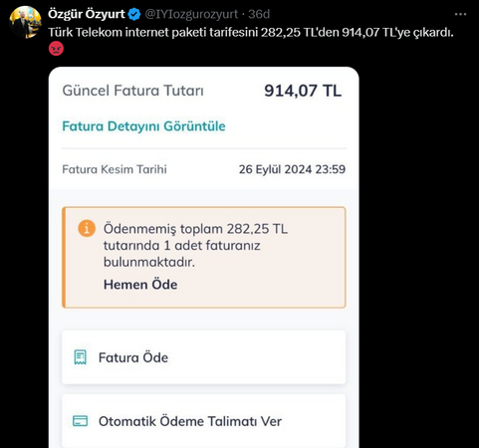479x448 pixels.
Task: Open the tweet's three-dot more menu
Action: pos(460,14)
